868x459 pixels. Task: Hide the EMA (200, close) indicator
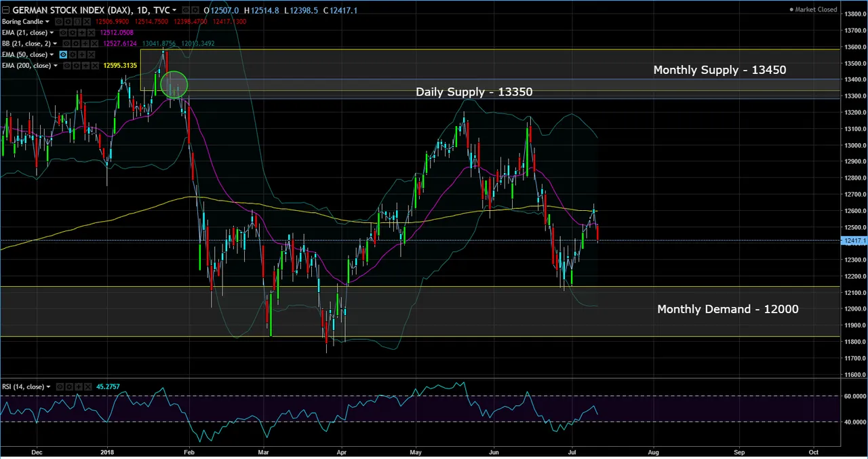coord(67,65)
